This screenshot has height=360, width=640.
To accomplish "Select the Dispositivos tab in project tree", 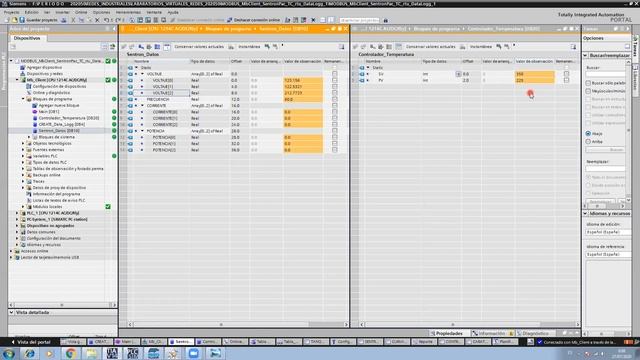I will (27, 38).
